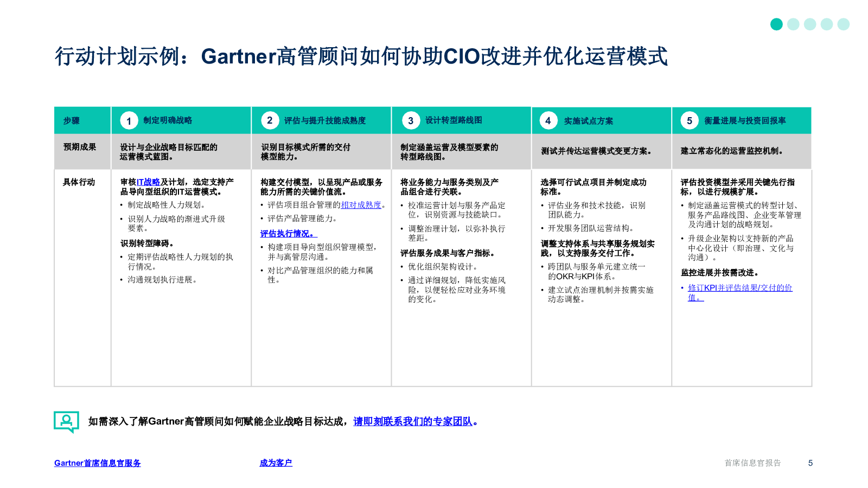
Task: Select the 设计转型路线图 step header
Action: pos(454,120)
